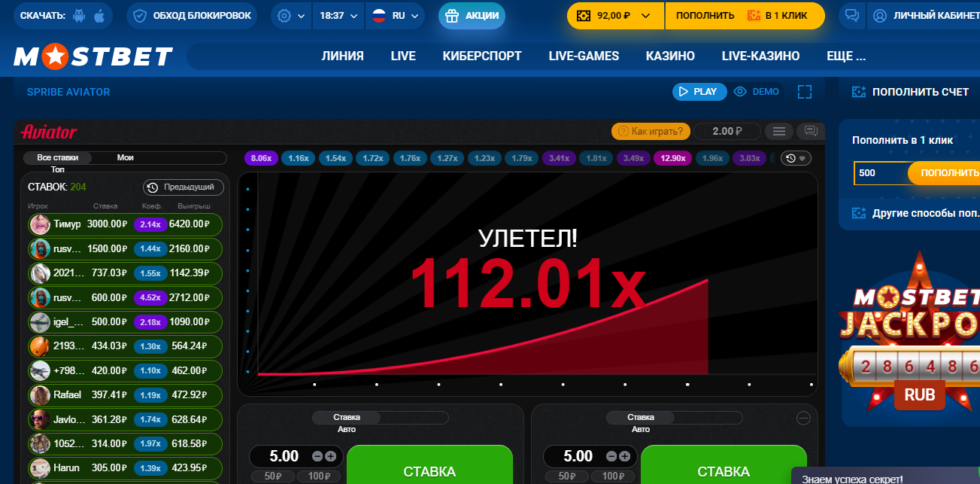Increase left bet amount with plus
The image size is (980, 484).
(330, 456)
